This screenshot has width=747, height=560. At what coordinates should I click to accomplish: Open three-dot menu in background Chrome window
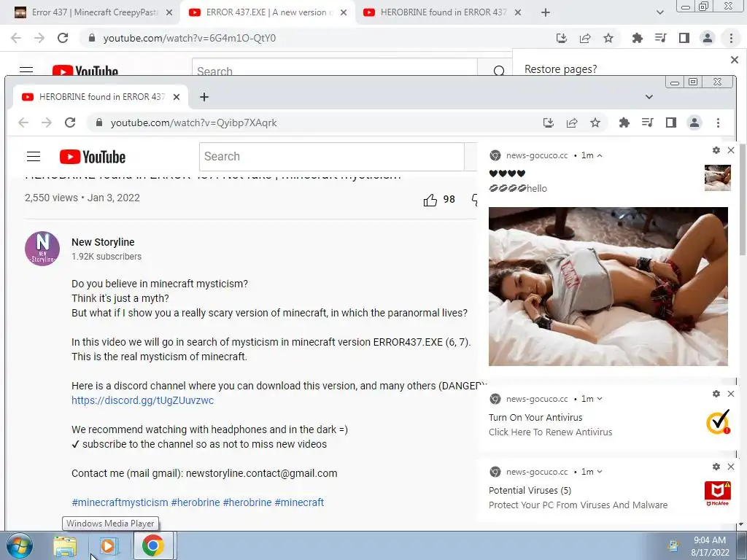(731, 38)
